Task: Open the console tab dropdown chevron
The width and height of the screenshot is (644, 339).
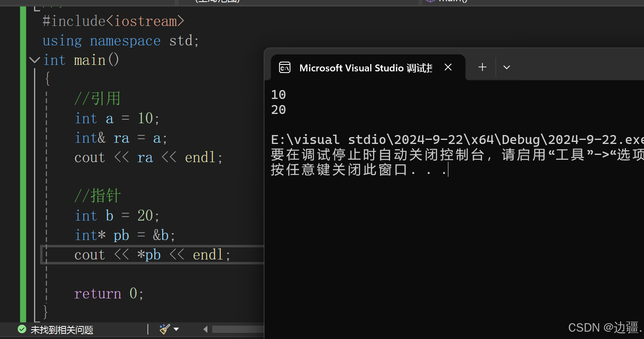Action: (507, 67)
